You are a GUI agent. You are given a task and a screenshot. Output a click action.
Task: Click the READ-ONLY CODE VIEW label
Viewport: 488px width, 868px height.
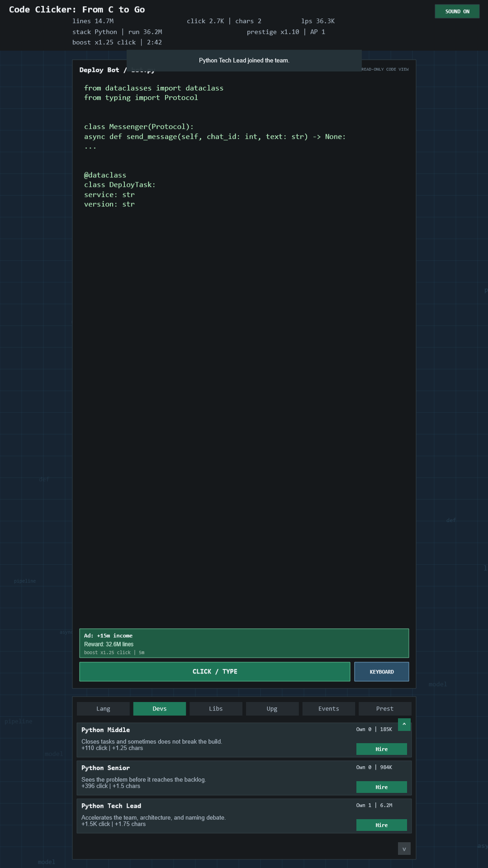pos(385,69)
